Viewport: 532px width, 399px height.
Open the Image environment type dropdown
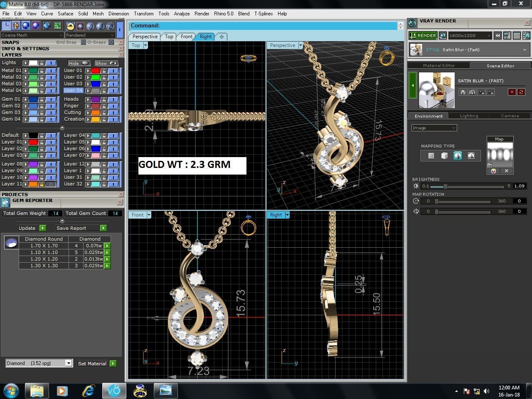click(434, 128)
